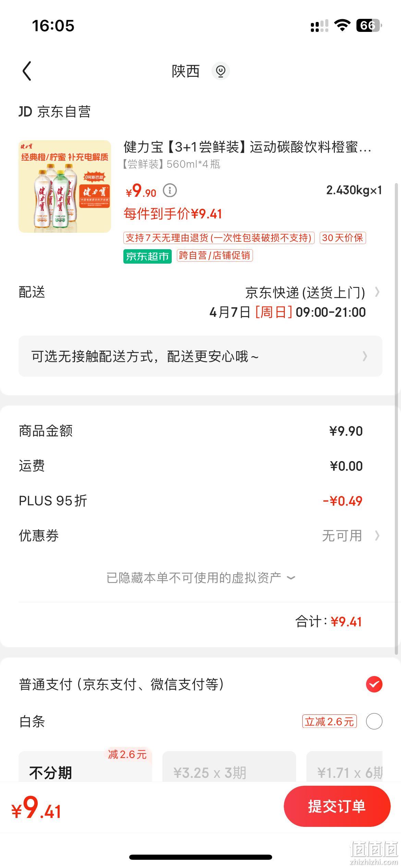The width and height of the screenshot is (401, 868).
Task: Tap the price info icon next to ¥9.90
Action: click(170, 190)
